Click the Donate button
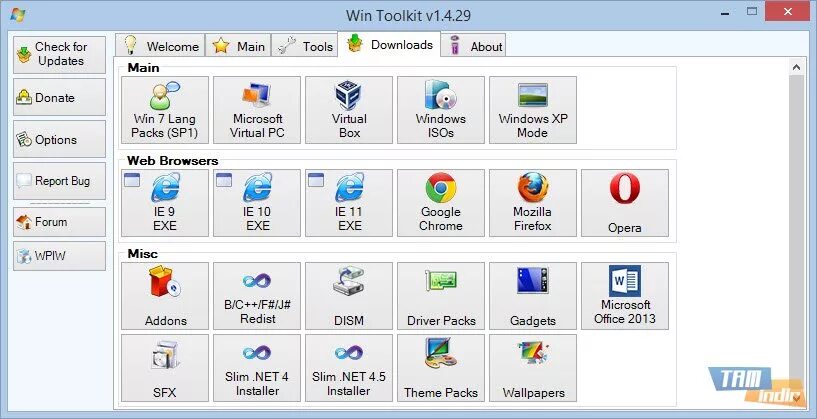 (x=59, y=97)
